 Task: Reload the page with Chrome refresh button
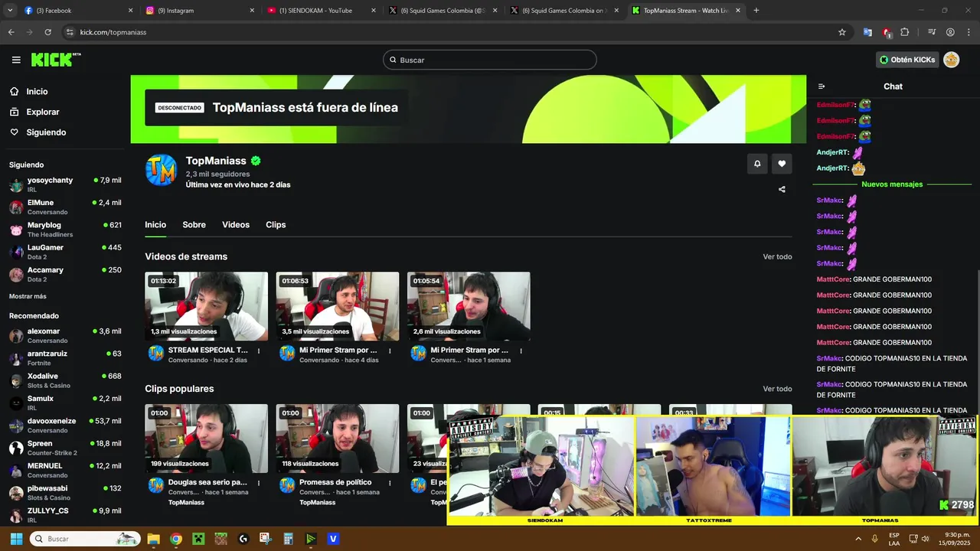tap(47, 32)
